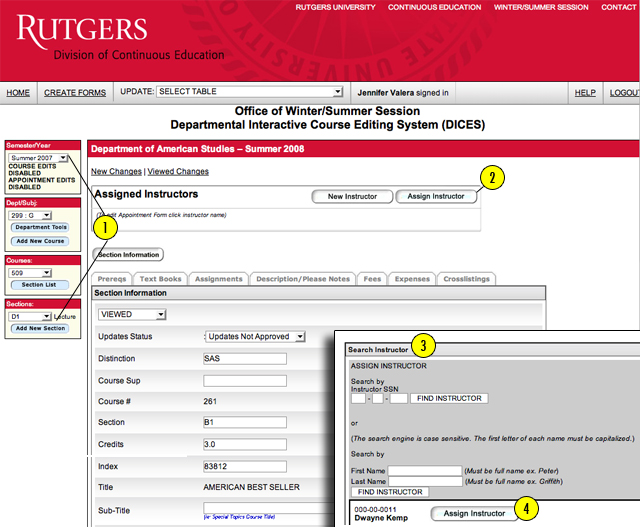Click the first SSN segment field
Image resolution: width=640 pixels, height=527 pixels.
tap(358, 398)
